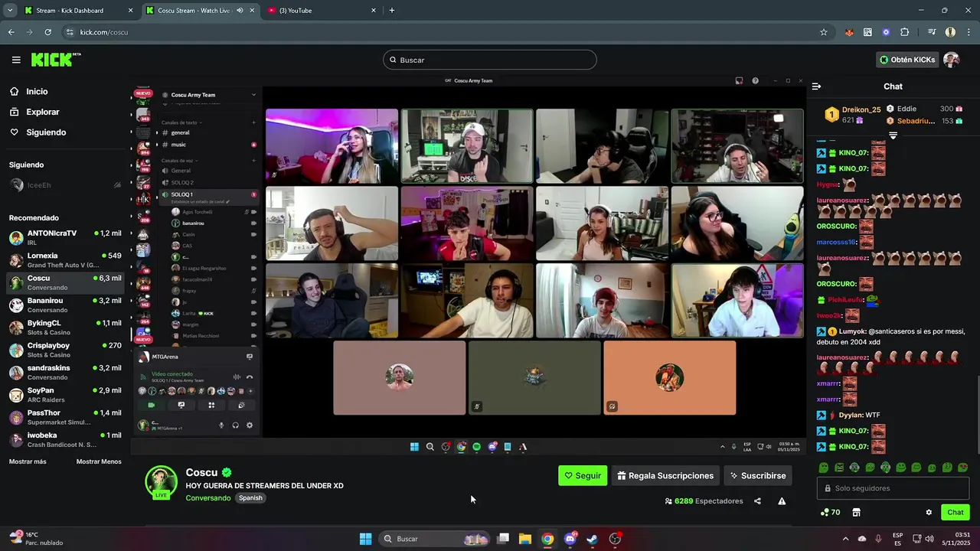The height and width of the screenshot is (551, 980).
Task: Open File Explorer from taskbar
Action: pyautogui.click(x=524, y=539)
